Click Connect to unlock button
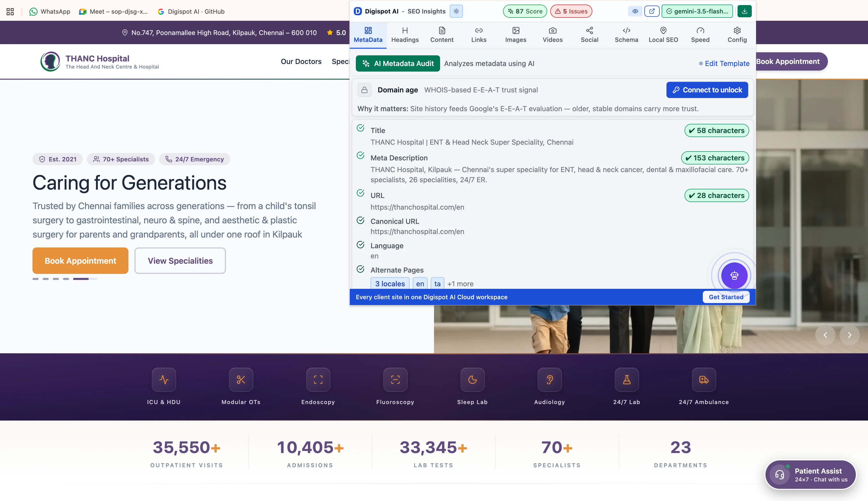Image resolution: width=868 pixels, height=501 pixels. [x=707, y=90]
